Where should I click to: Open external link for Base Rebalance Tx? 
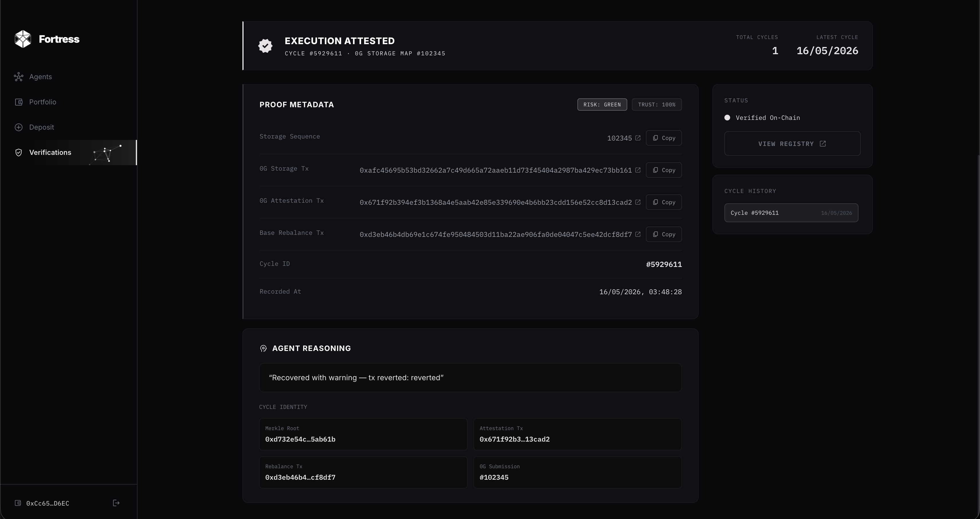tap(638, 234)
